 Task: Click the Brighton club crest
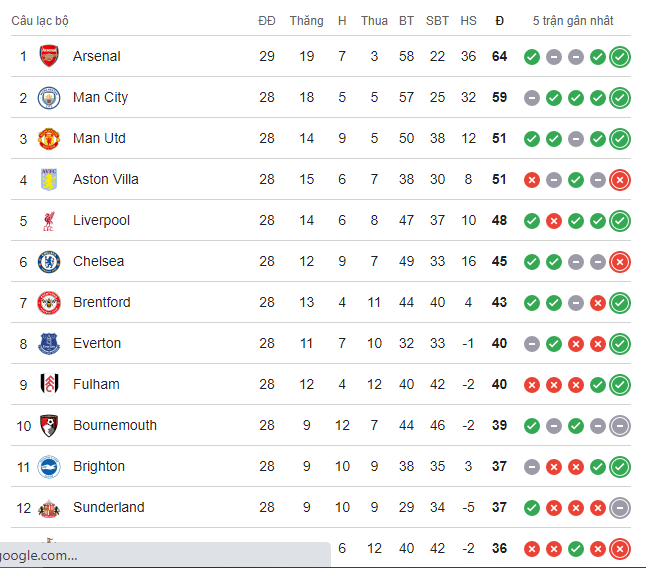(x=49, y=467)
